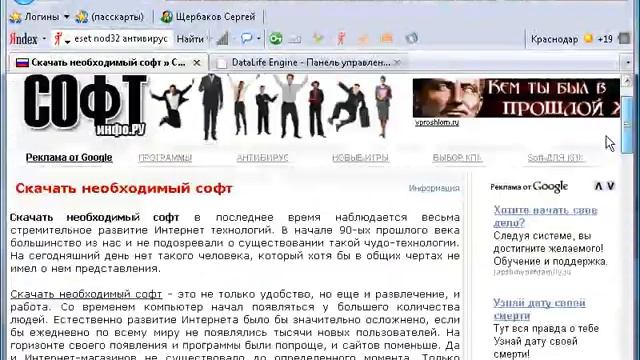Close the Скачать необходимый софт tab
640x360 pixels.
(x=197, y=63)
